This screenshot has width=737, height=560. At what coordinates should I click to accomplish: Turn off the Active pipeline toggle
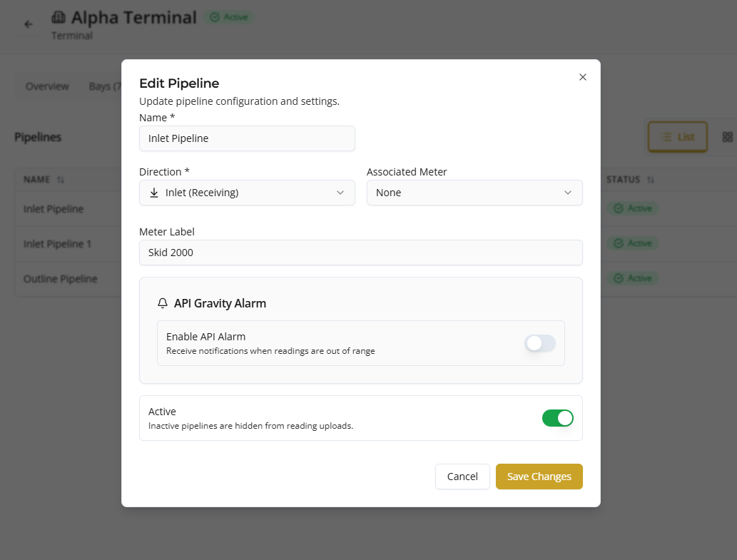tap(557, 418)
